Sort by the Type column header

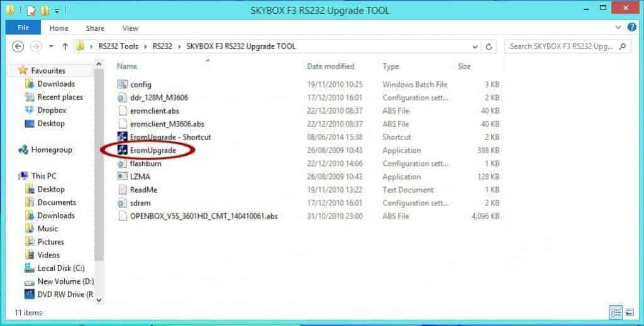pos(391,67)
